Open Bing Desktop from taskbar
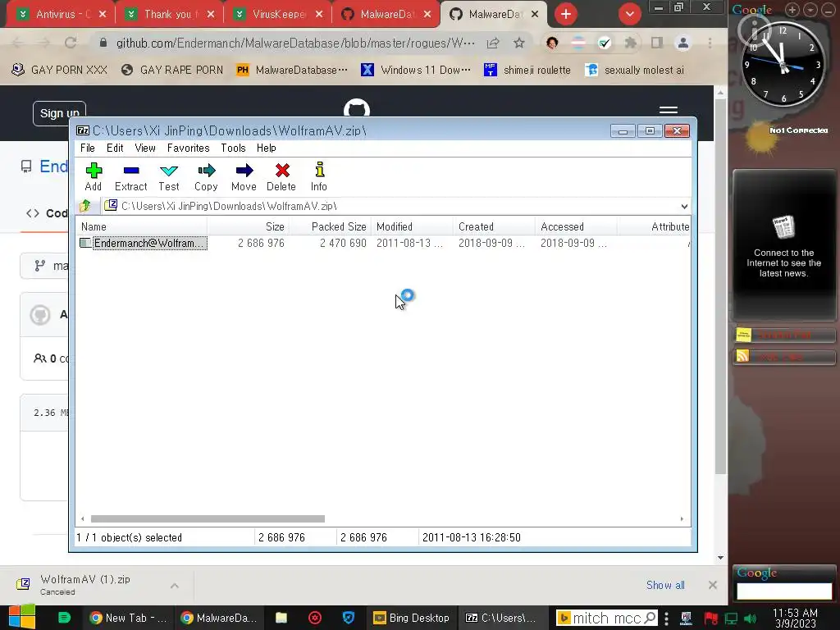Image resolution: width=840 pixels, height=630 pixels. pyautogui.click(x=412, y=618)
